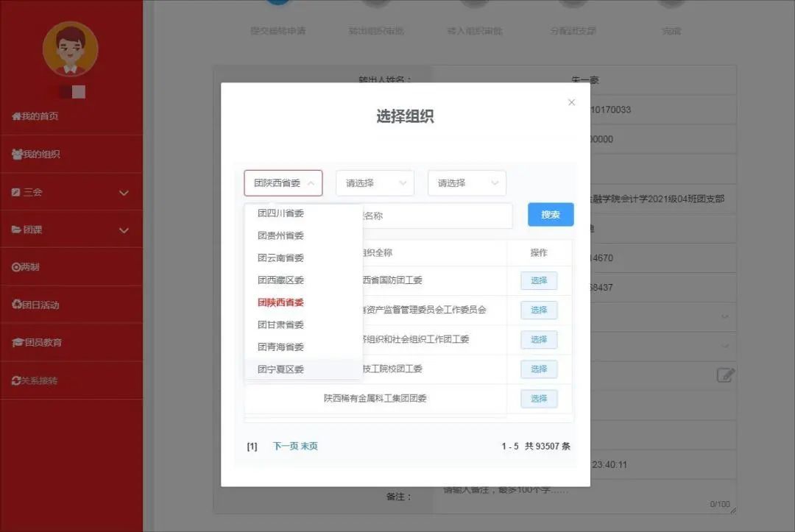Pick 团宁夏区委 in the dropdown list
The image size is (795, 532).
point(280,369)
